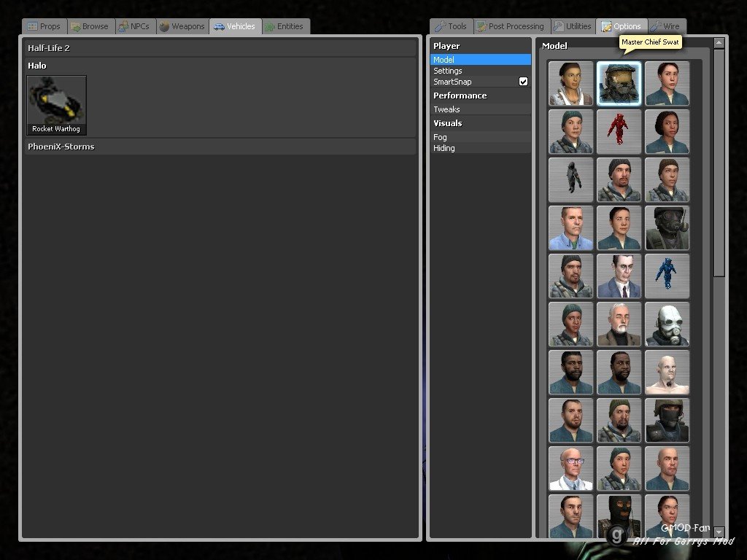Select the white-bearded Dr. Breen model
747x560 pixels.
pos(619,324)
